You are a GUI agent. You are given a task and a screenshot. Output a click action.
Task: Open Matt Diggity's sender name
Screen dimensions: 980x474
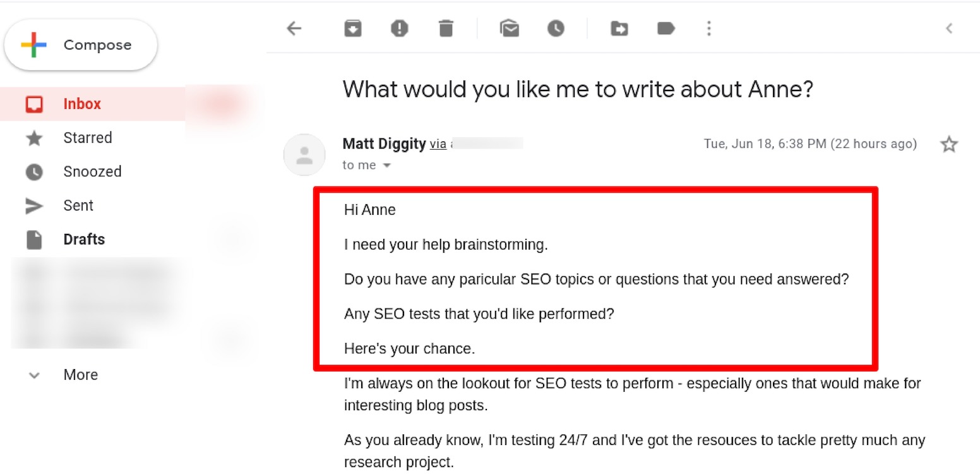[384, 143]
